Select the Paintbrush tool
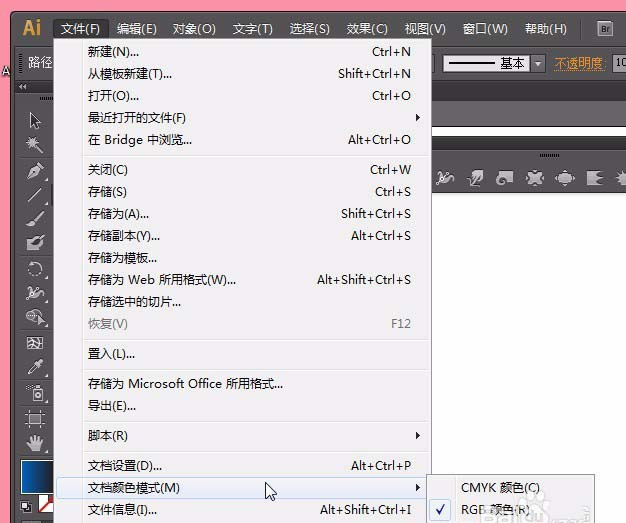 (35, 219)
